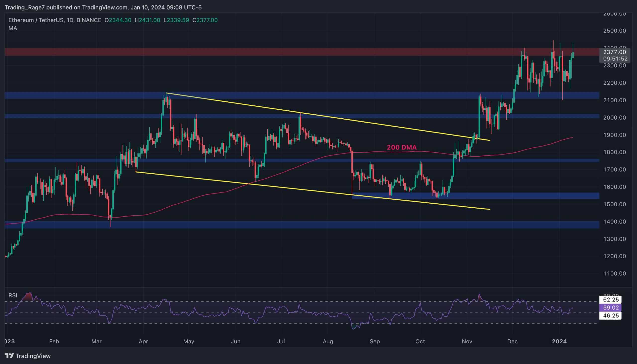Click the RSI upper band 62.25 label
Screen dimensions: 637x364
click(611, 300)
